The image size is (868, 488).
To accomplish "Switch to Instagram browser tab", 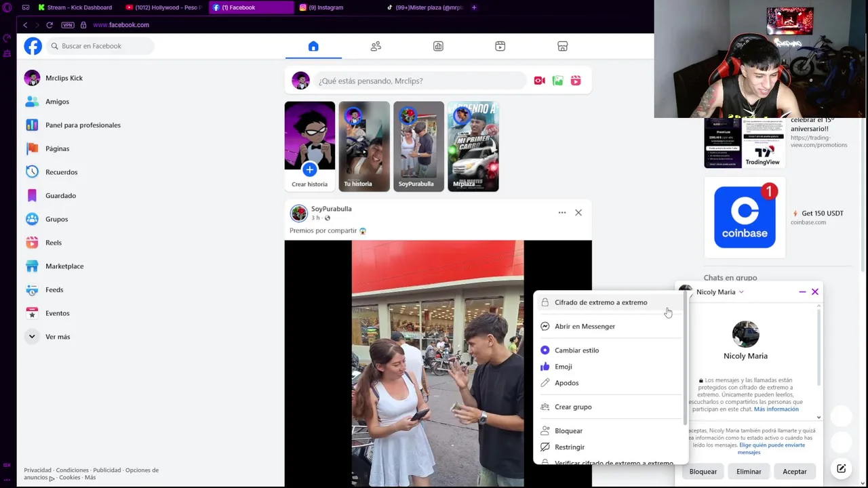I will pyautogui.click(x=338, y=7).
